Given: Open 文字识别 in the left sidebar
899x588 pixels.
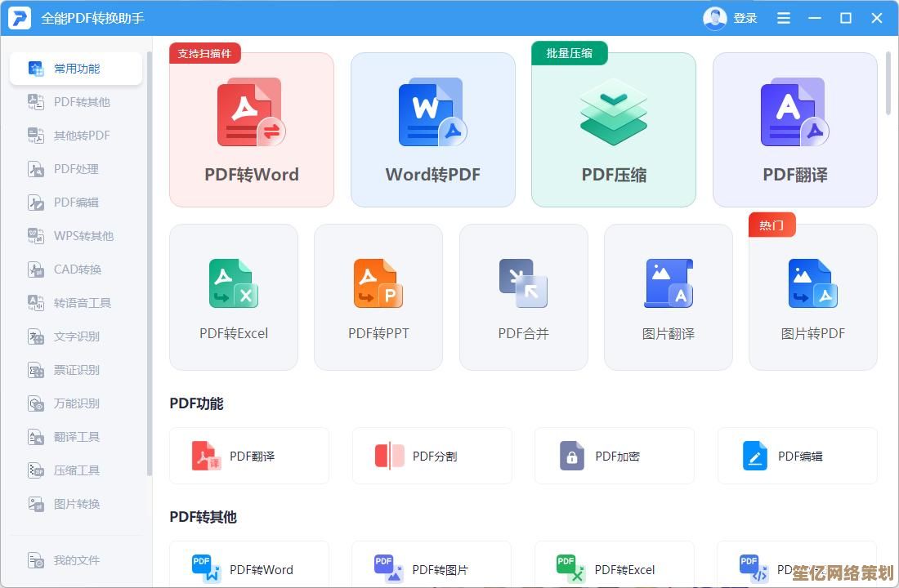Looking at the screenshot, I should (76, 336).
